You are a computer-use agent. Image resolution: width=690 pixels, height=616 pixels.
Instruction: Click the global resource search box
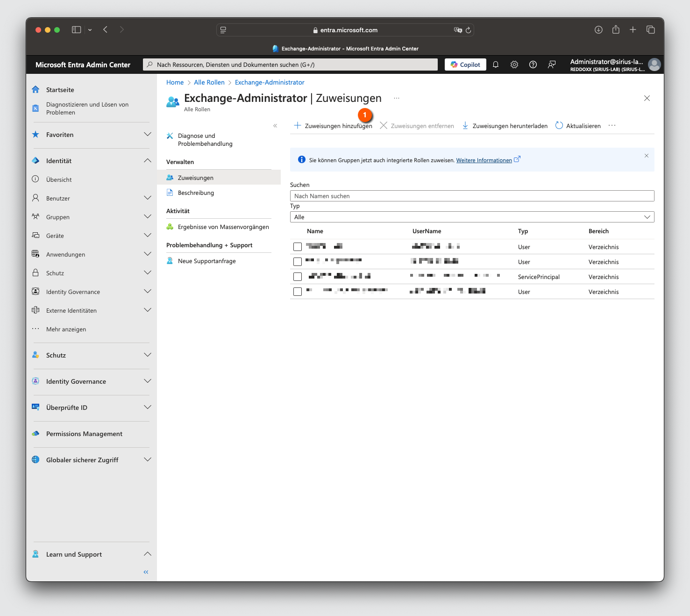290,64
